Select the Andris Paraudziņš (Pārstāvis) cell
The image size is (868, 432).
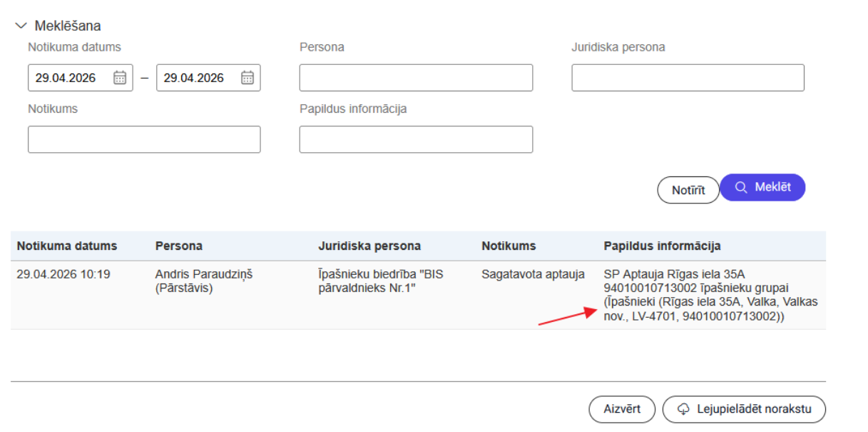[204, 281]
